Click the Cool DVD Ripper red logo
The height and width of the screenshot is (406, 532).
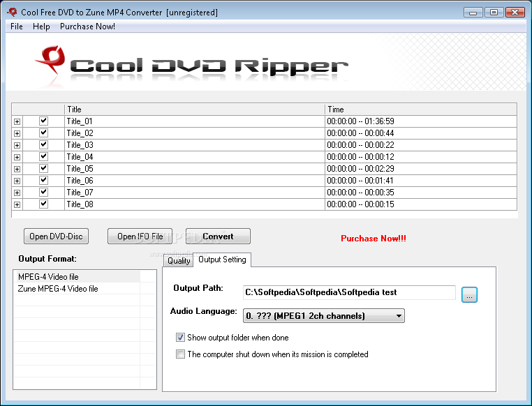coord(50,60)
